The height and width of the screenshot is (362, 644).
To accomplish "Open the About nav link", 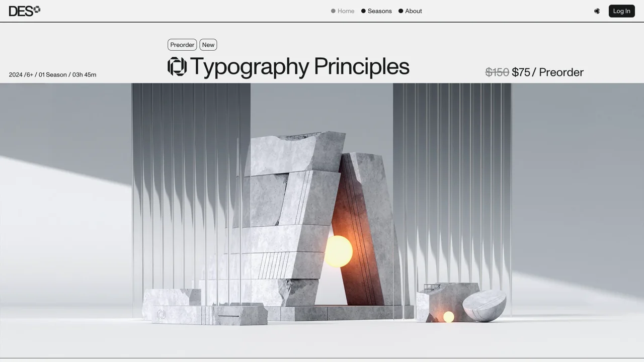I will click(410, 11).
